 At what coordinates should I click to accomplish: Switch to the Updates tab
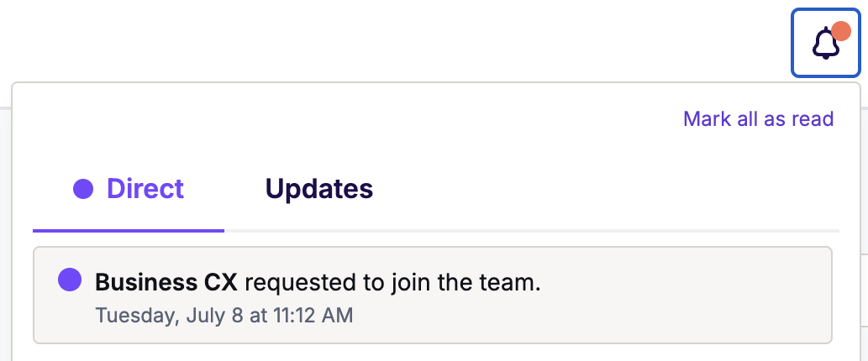tap(319, 190)
